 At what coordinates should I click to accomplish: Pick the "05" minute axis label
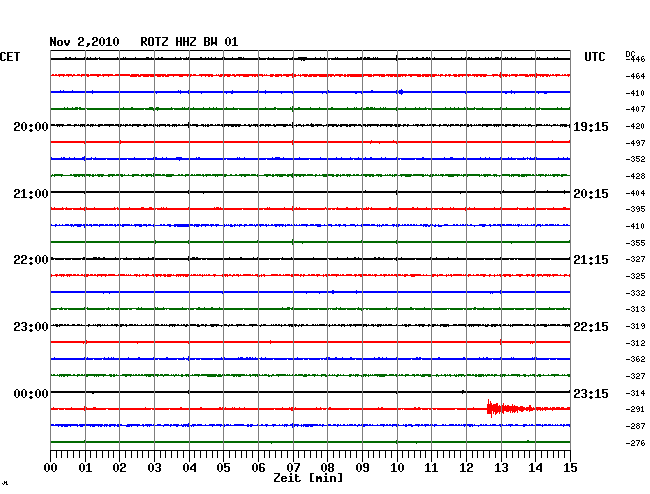click(223, 468)
